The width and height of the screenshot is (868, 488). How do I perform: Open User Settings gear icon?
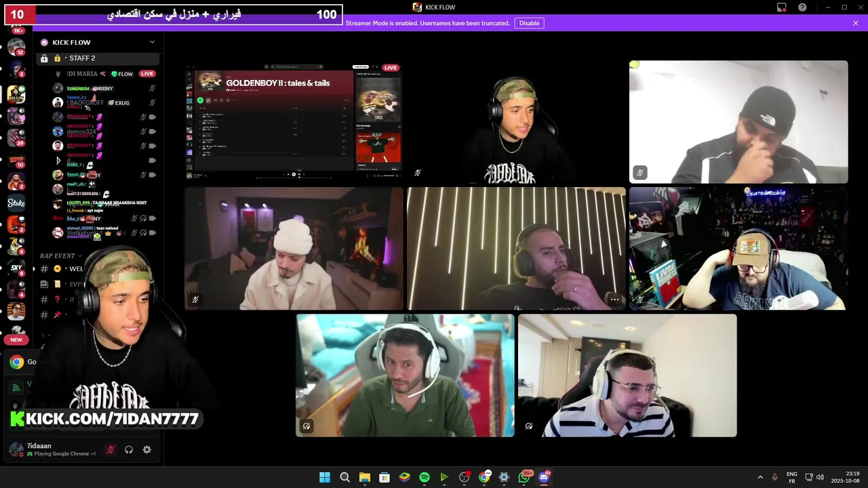pos(146,449)
